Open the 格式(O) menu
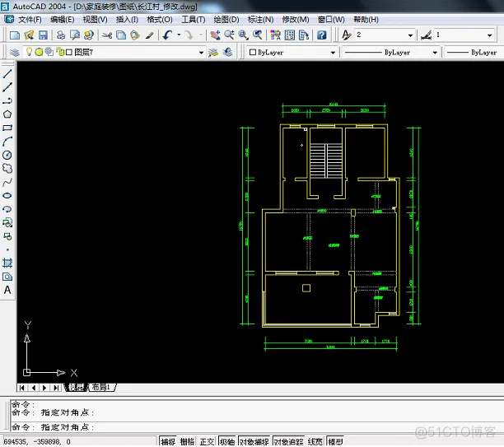The image size is (504, 447). (160, 20)
